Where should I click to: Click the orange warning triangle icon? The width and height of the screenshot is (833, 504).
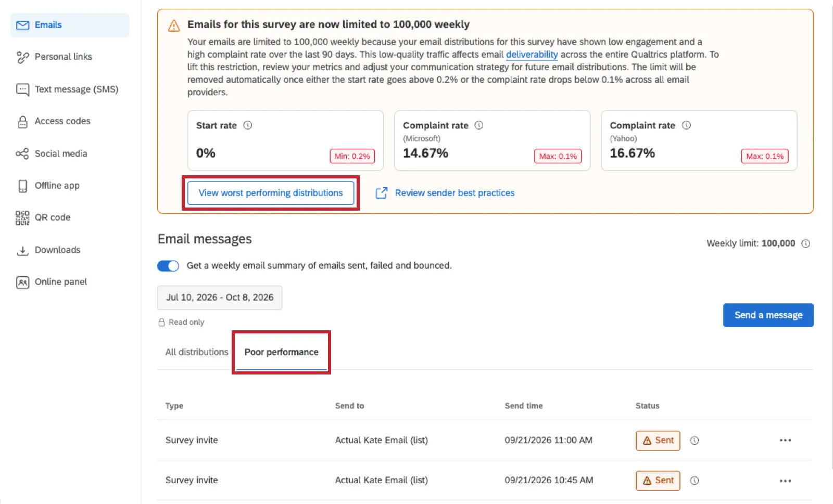pyautogui.click(x=174, y=25)
